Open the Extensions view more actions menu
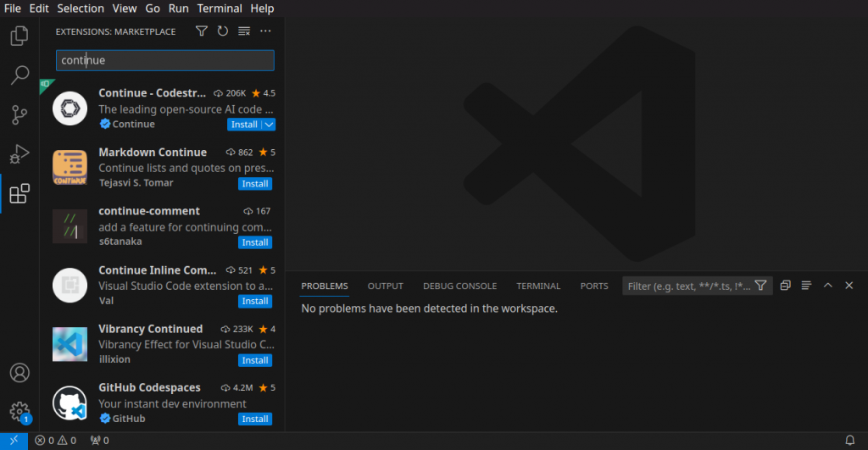This screenshot has height=450, width=868. coord(265,31)
